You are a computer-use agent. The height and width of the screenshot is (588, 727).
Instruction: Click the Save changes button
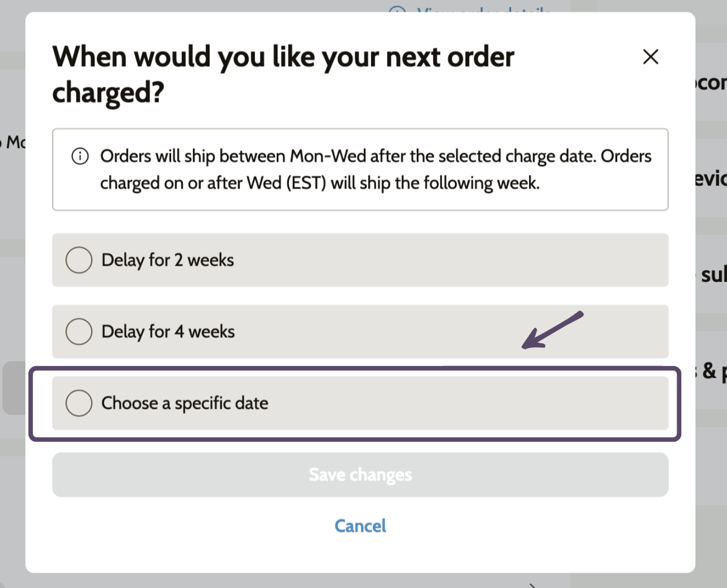pos(360,475)
